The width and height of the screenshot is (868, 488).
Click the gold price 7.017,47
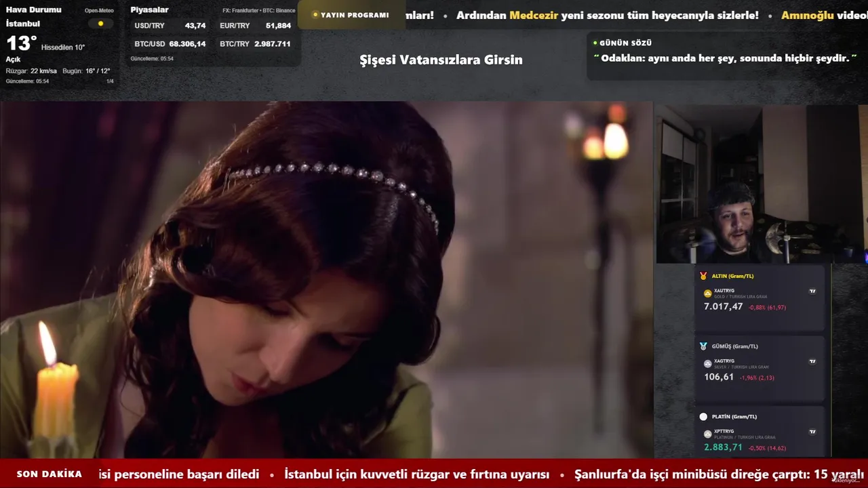(723, 307)
